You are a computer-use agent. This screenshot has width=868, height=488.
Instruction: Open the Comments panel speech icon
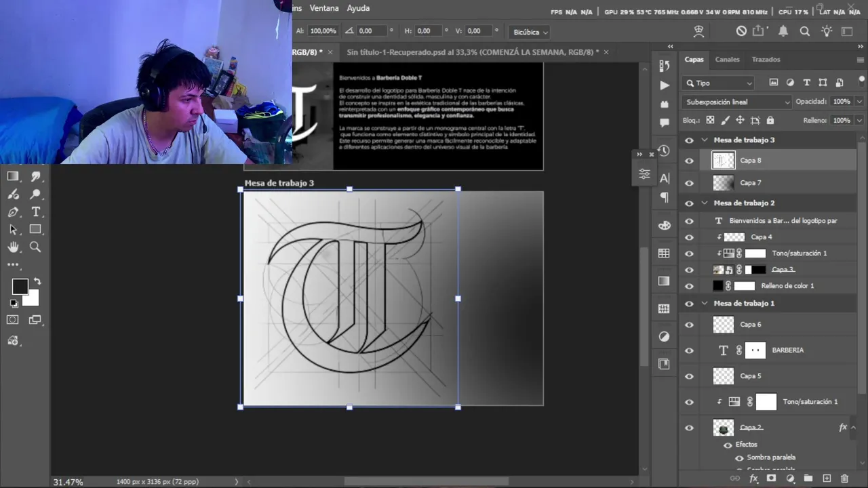click(665, 123)
